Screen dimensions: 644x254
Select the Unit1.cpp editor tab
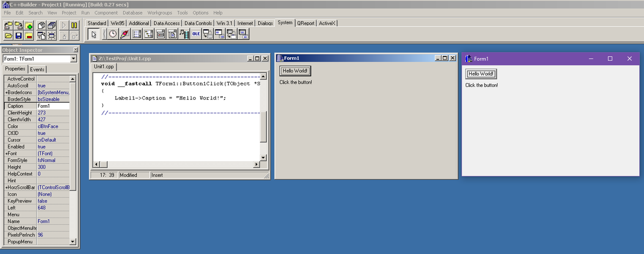[104, 67]
